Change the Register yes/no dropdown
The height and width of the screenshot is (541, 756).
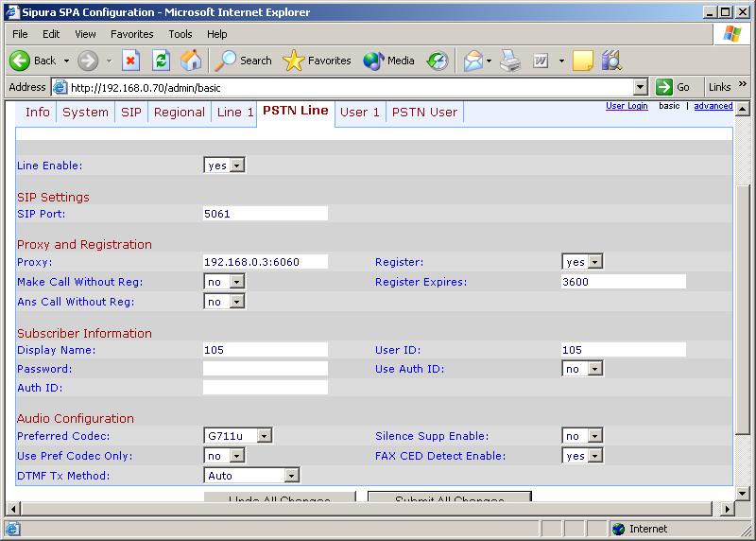[x=582, y=262]
